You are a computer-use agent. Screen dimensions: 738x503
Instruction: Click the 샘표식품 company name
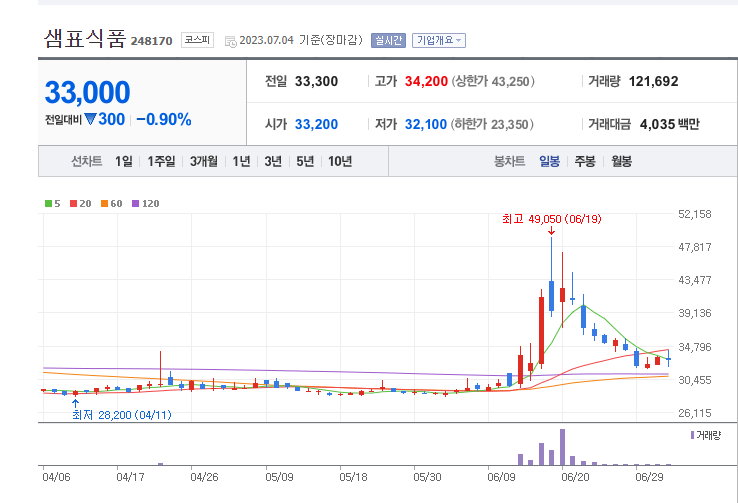(85, 38)
